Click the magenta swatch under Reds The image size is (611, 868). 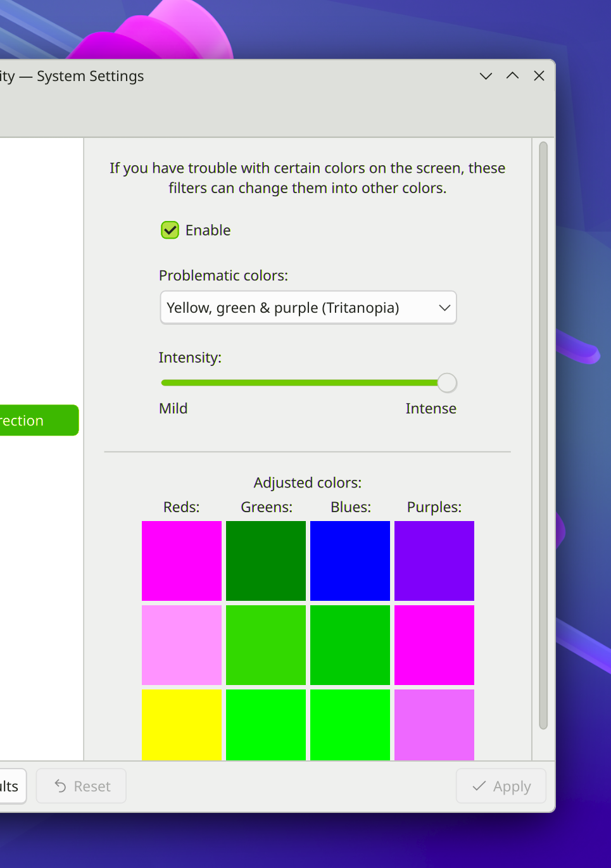click(x=182, y=561)
